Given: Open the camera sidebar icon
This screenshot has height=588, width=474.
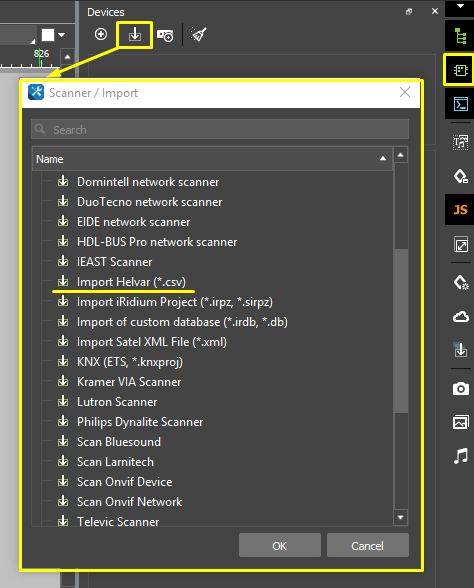Looking at the screenshot, I should coord(461,388).
